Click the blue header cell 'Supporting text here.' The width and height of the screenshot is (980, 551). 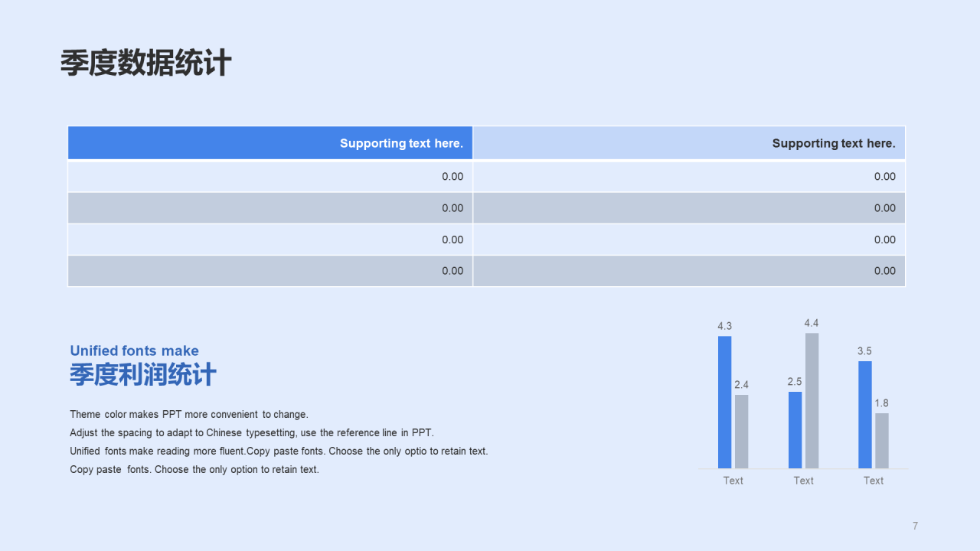270,143
